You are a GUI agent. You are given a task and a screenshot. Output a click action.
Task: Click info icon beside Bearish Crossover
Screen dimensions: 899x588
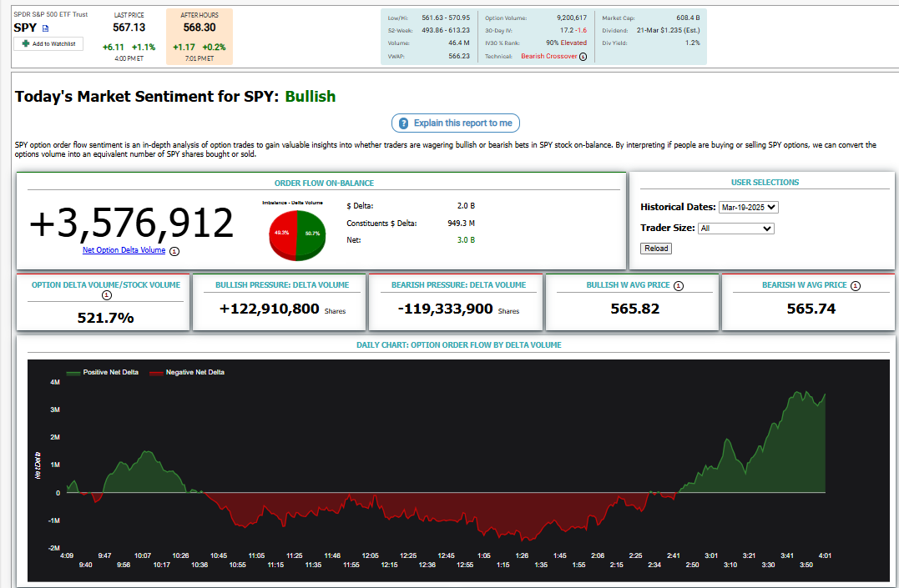(x=583, y=57)
